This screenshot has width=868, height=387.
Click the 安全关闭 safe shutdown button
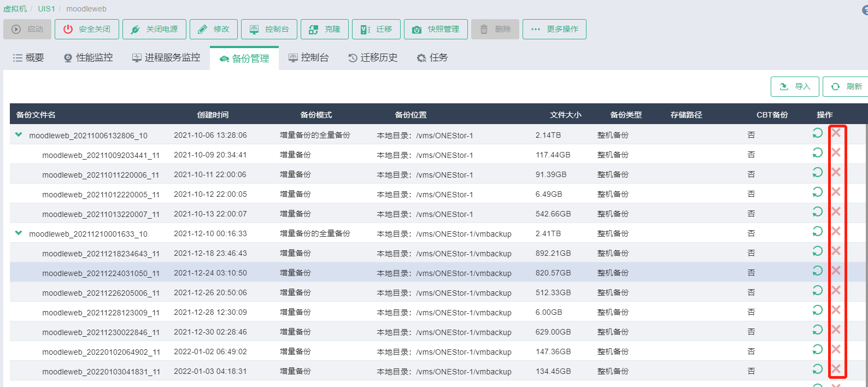[x=87, y=30]
